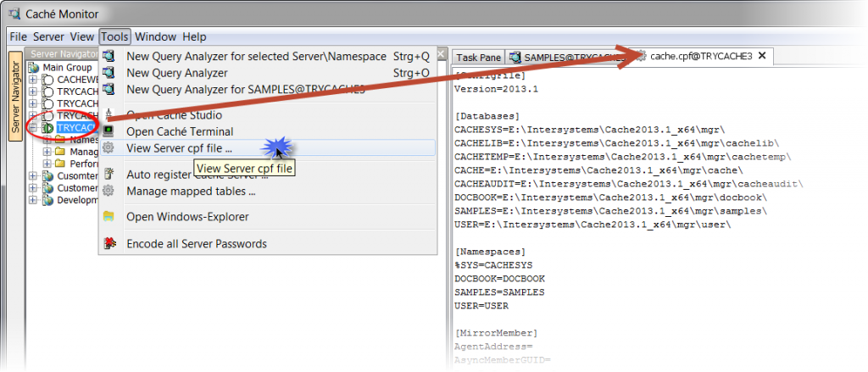Open the File menu
Viewport: 868px width, 372px height.
[19, 37]
